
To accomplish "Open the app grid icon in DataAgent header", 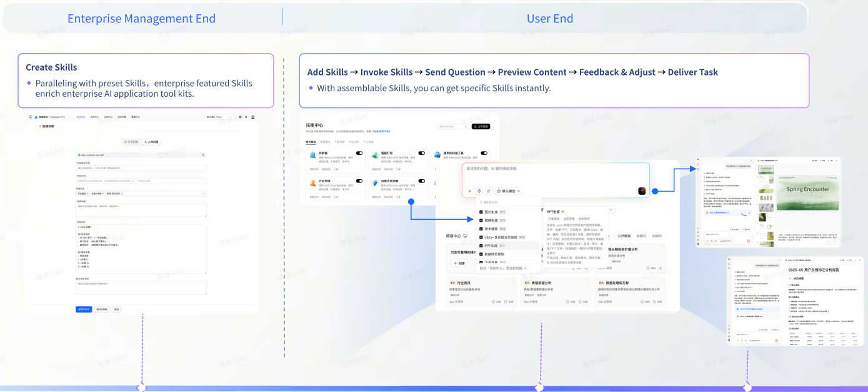I will point(30,117).
